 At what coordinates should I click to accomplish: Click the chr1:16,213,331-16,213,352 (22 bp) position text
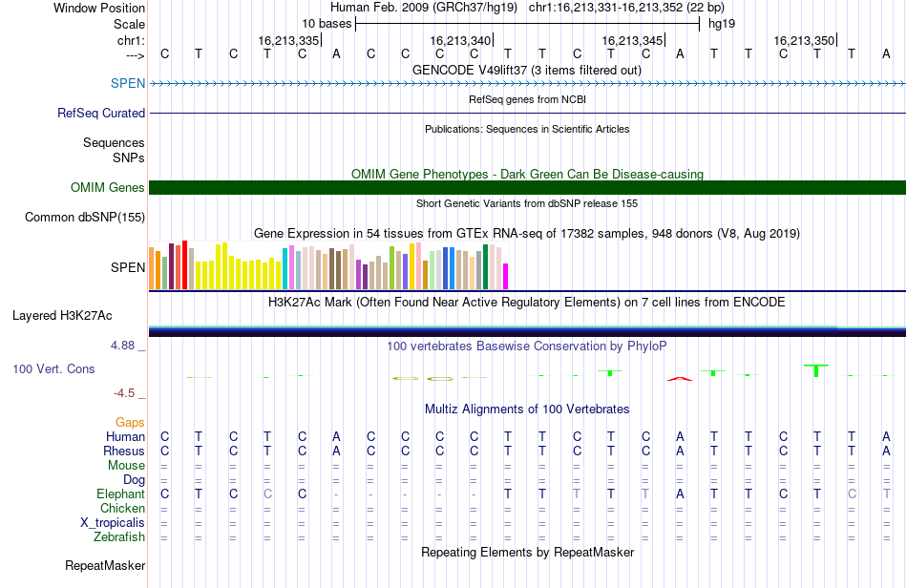click(x=626, y=8)
